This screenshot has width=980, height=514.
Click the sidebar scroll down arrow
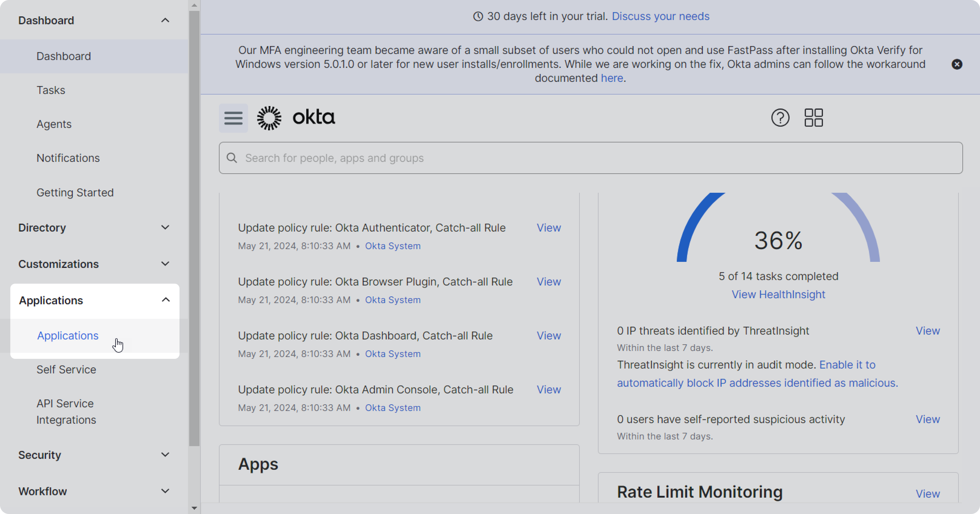(x=194, y=508)
